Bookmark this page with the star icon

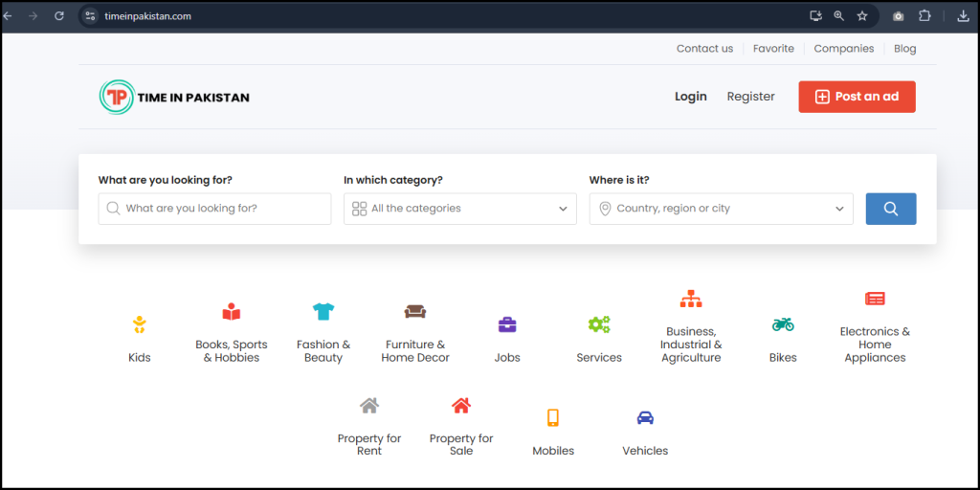(862, 16)
